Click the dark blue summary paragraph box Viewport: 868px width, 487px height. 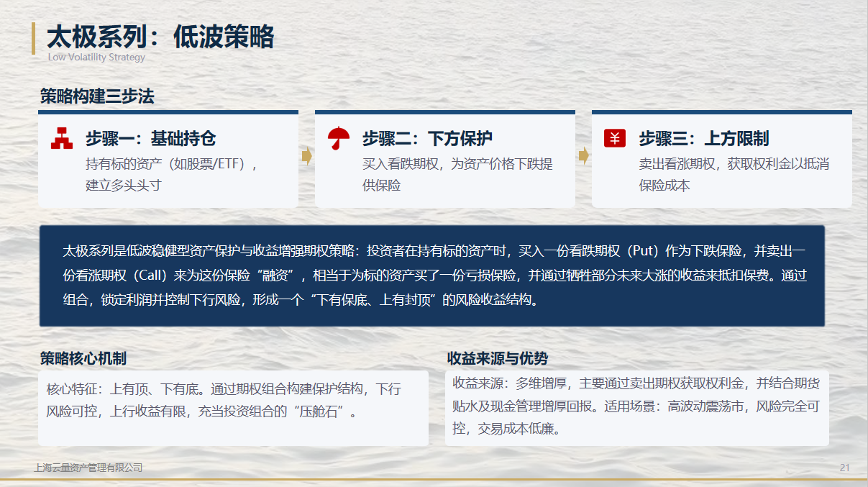pyautogui.click(x=432, y=276)
